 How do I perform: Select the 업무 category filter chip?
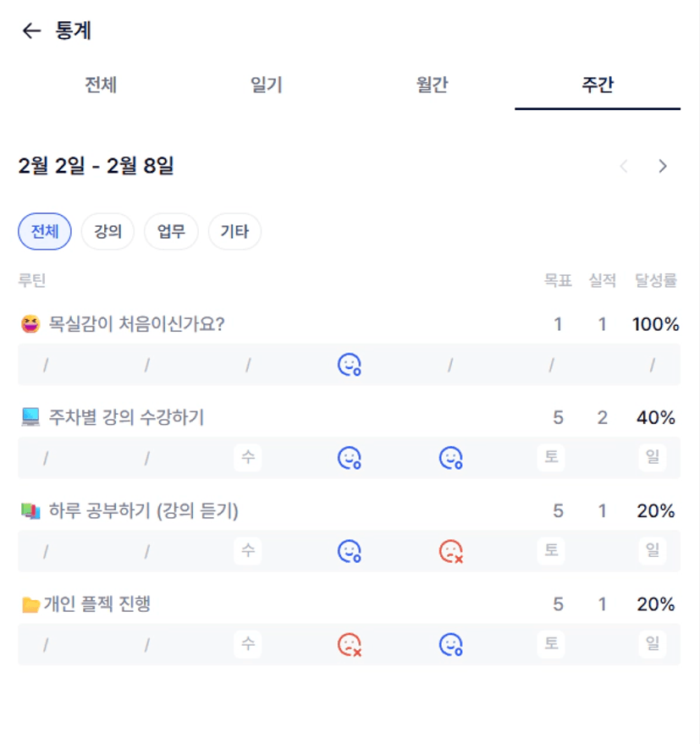[x=171, y=231]
